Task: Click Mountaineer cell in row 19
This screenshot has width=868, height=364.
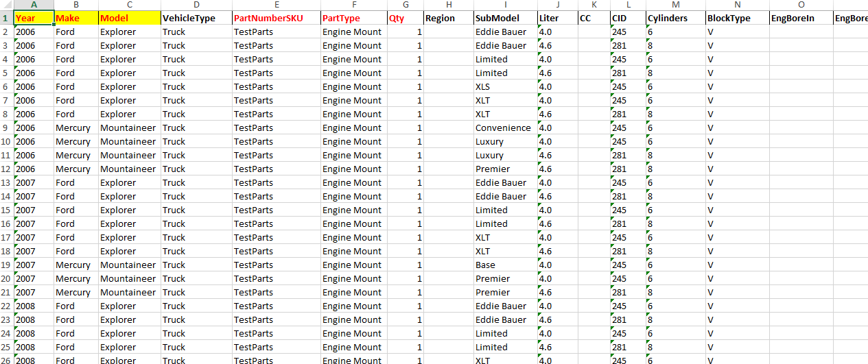Action: (130, 265)
